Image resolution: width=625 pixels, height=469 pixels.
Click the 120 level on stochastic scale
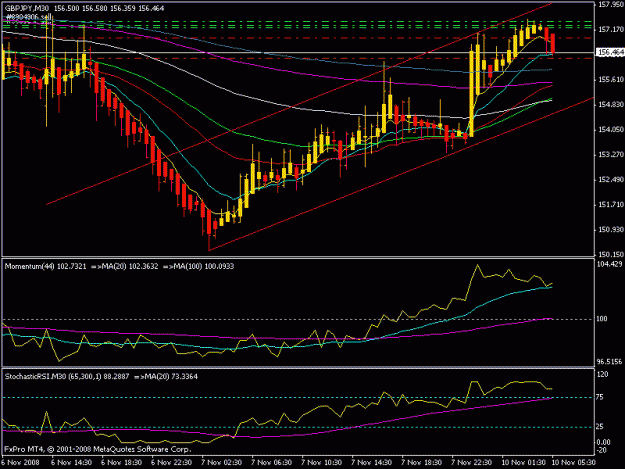pos(603,374)
